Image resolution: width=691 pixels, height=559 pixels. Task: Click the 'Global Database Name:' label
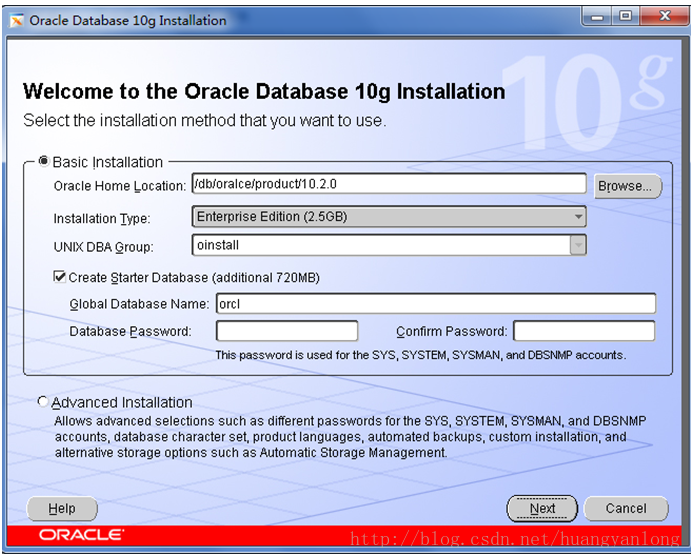tap(139, 304)
